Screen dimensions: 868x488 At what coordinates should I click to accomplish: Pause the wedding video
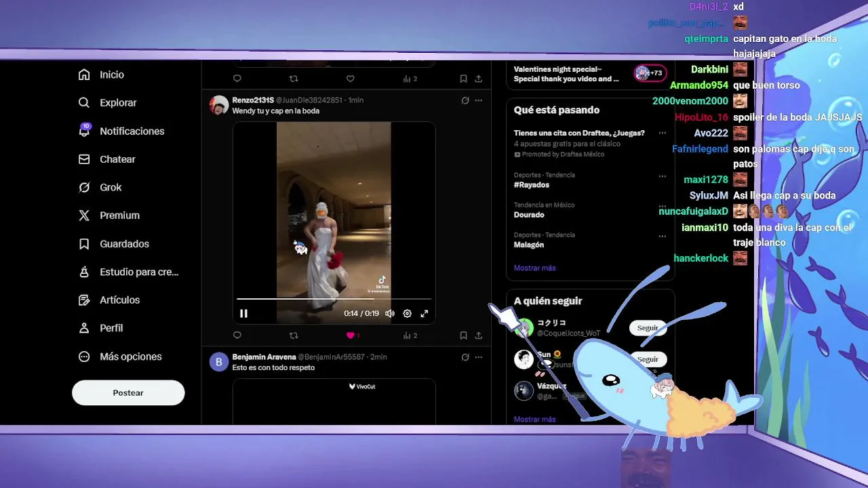coord(243,313)
